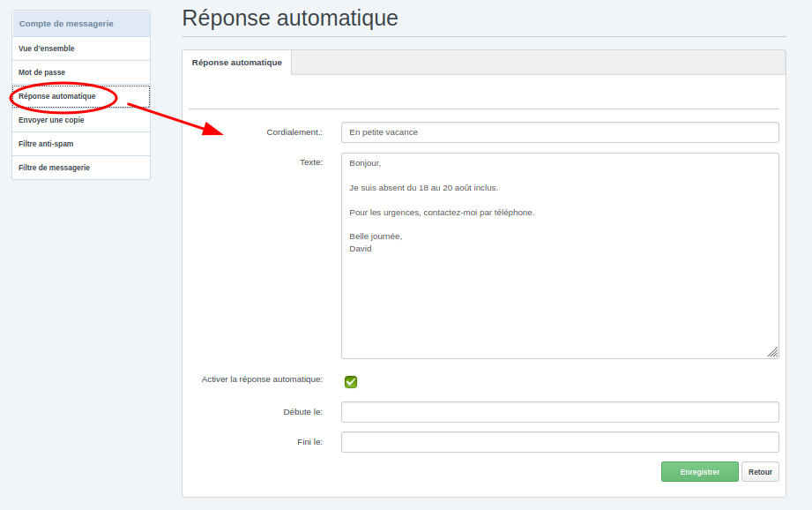Navigate to Filtre de messagerie
This screenshot has height=510, width=812.
pyautogui.click(x=54, y=168)
